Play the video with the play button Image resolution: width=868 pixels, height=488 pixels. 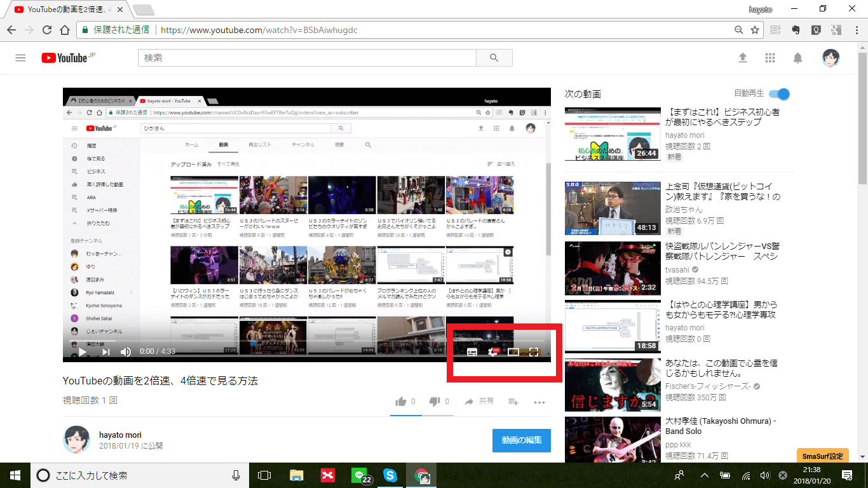click(x=83, y=351)
